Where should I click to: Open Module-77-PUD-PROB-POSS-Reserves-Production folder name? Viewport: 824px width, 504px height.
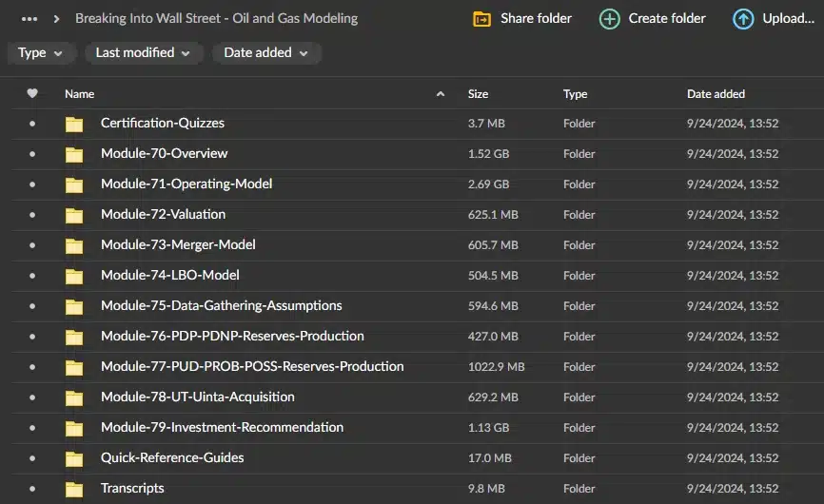coord(252,366)
